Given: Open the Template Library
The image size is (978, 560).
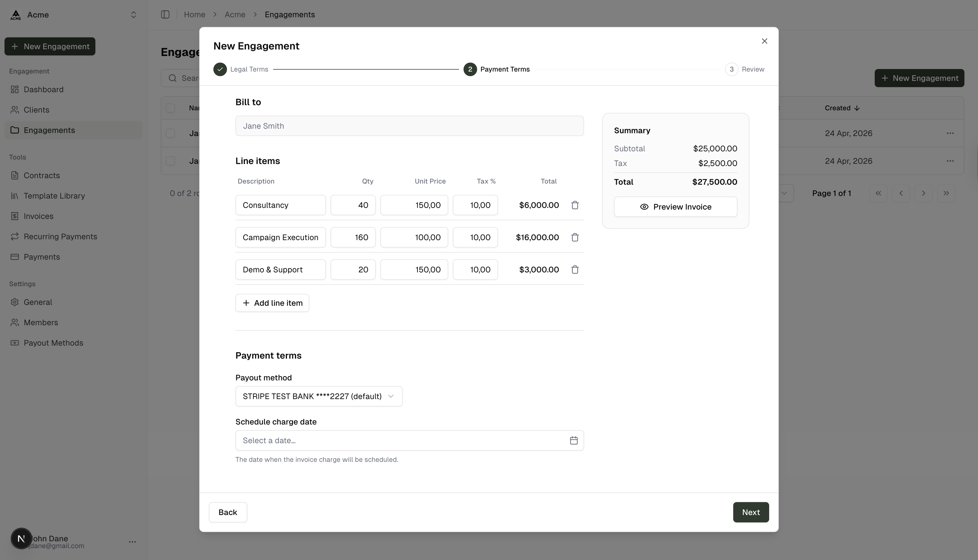Looking at the screenshot, I should [74, 196].
